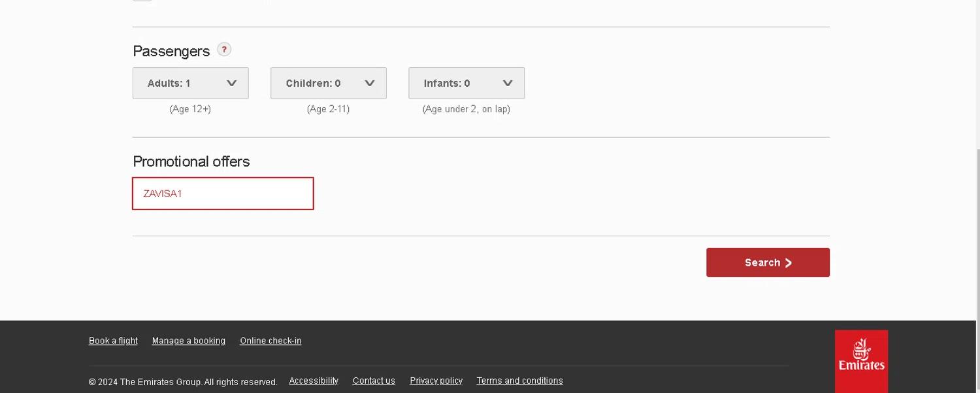The image size is (980, 393).
Task: Click the arrow icon on the Search button
Action: click(x=789, y=263)
